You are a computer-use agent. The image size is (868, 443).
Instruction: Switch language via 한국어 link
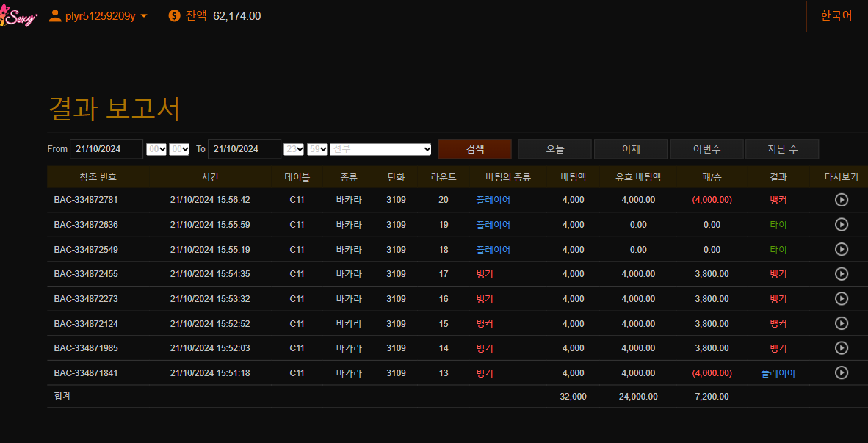(836, 15)
